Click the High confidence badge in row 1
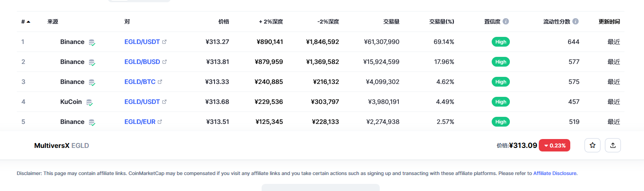Screen dimensions: 644x191 click(501, 42)
